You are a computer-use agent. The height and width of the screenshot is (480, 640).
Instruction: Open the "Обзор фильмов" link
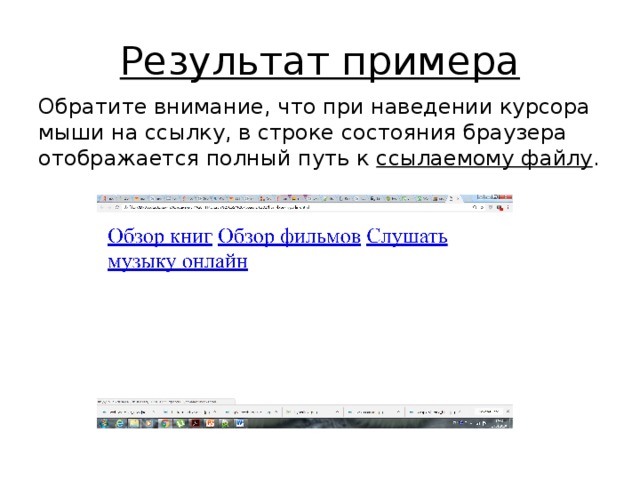(x=289, y=237)
